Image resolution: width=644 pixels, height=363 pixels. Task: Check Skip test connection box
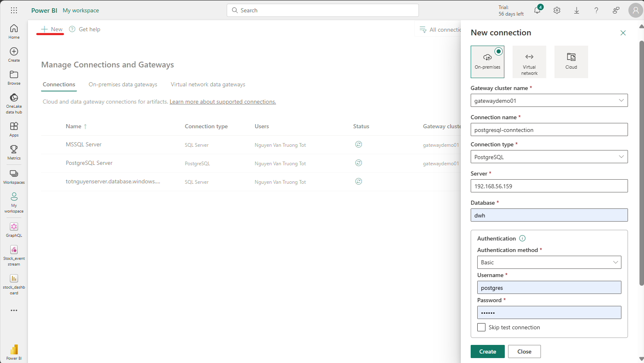pos(481,327)
